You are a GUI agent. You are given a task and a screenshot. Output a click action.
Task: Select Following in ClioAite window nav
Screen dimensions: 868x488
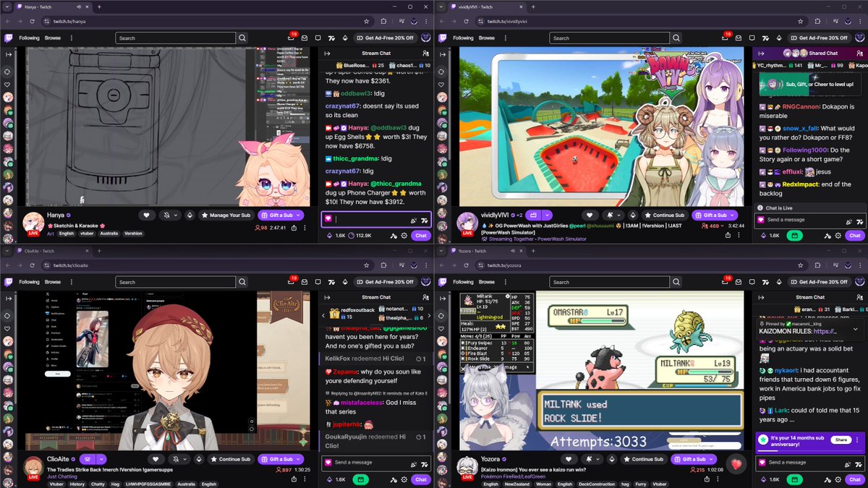(29, 282)
